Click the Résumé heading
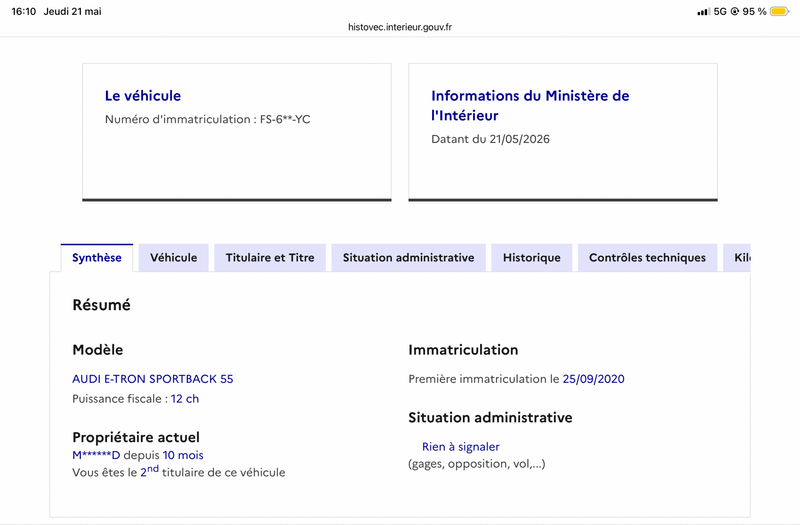 [102, 305]
